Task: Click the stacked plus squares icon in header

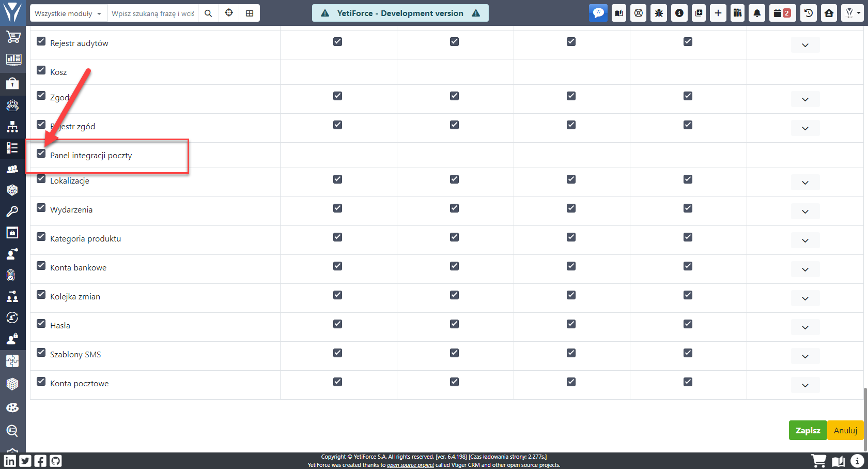Action: [x=699, y=13]
